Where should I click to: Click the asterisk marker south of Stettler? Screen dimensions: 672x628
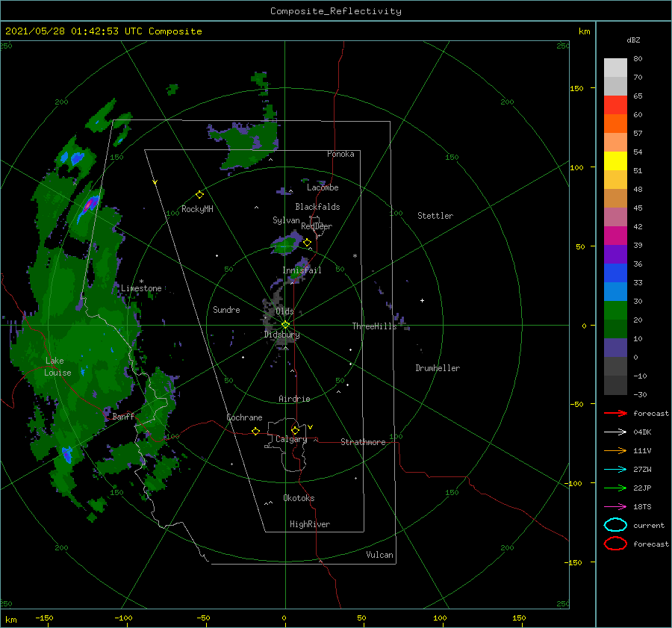click(355, 256)
